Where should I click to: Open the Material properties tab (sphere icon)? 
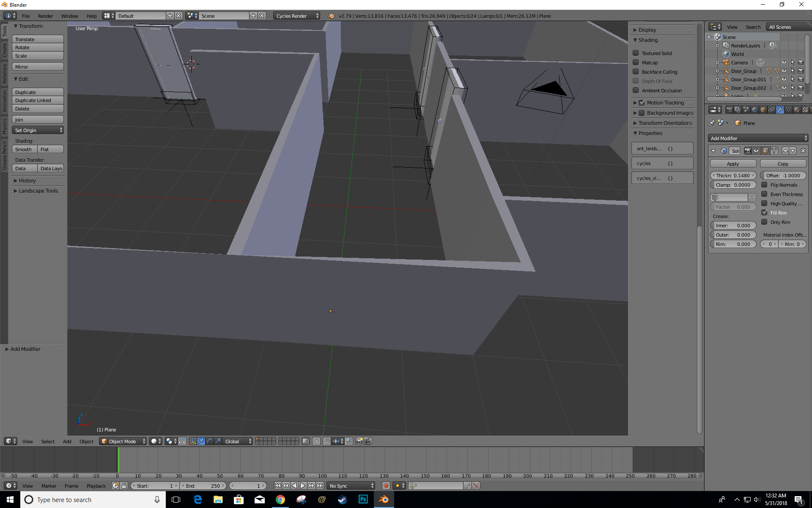[x=797, y=110]
